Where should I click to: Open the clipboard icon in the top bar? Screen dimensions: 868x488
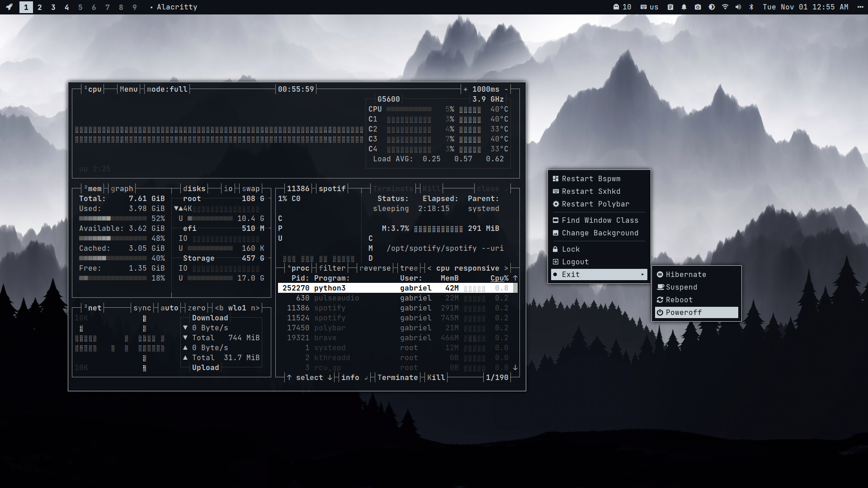point(670,7)
